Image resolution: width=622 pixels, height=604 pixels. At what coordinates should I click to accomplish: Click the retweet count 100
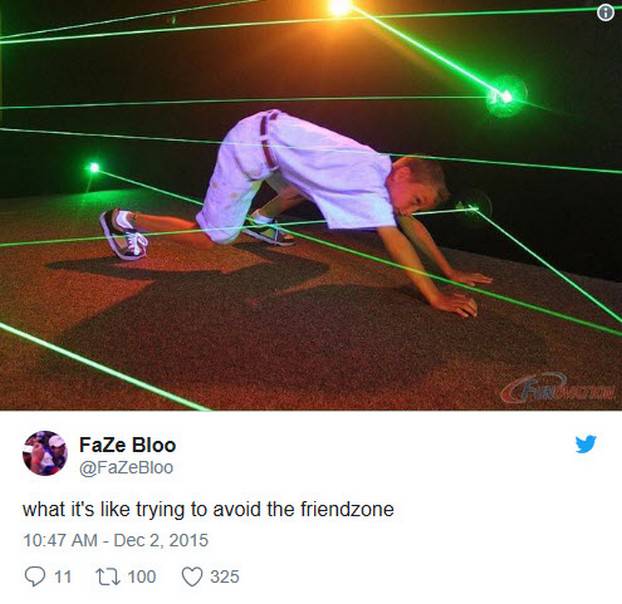tap(142, 577)
